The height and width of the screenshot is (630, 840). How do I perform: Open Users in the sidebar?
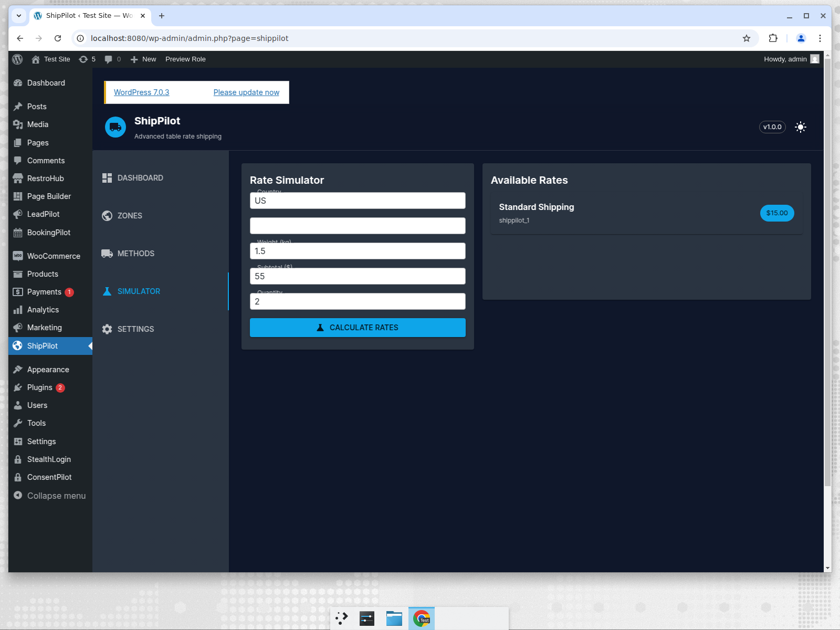pyautogui.click(x=50, y=405)
